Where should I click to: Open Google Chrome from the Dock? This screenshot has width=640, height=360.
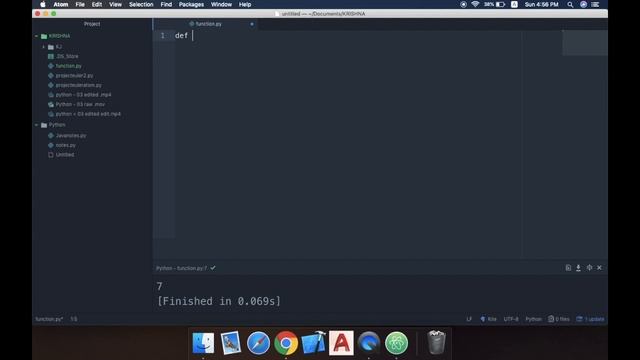click(286, 343)
